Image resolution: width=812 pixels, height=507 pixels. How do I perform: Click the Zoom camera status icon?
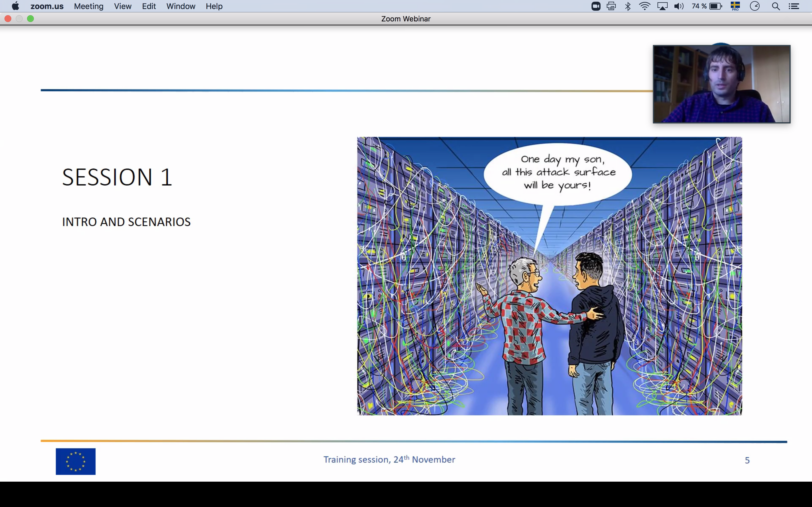coord(596,6)
